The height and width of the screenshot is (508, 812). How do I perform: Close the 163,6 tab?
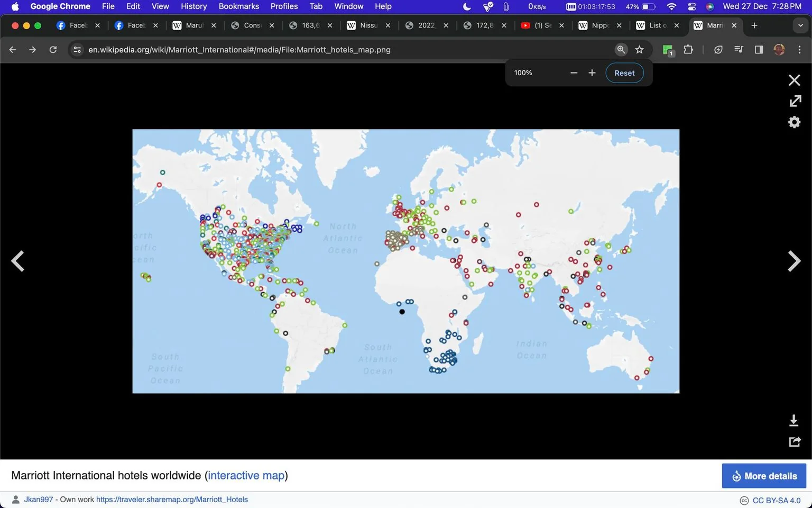[x=329, y=25]
